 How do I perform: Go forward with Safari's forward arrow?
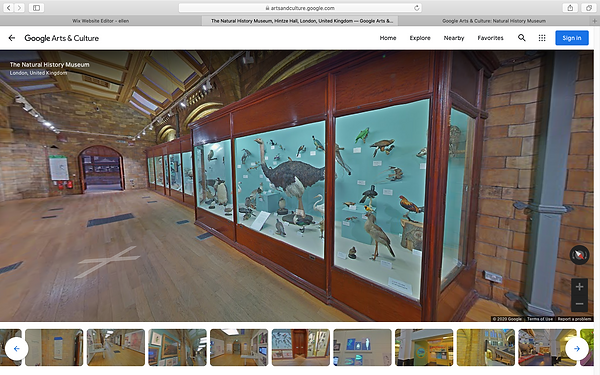pyautogui.click(x=19, y=8)
